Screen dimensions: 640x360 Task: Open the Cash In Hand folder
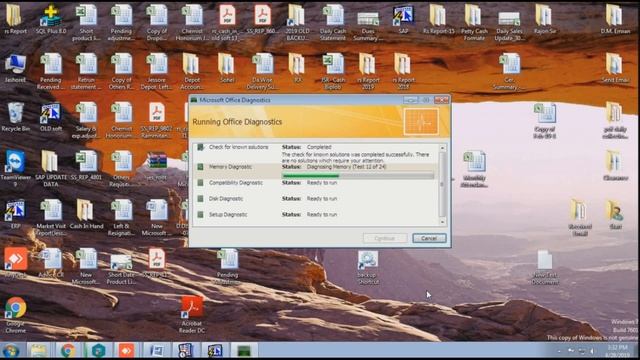pyautogui.click(x=86, y=214)
